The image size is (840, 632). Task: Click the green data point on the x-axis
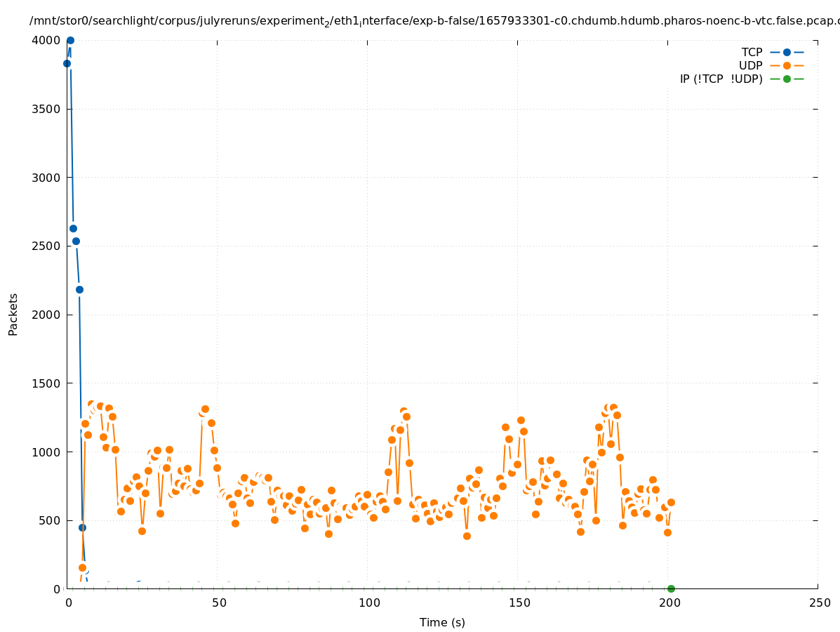point(671,588)
